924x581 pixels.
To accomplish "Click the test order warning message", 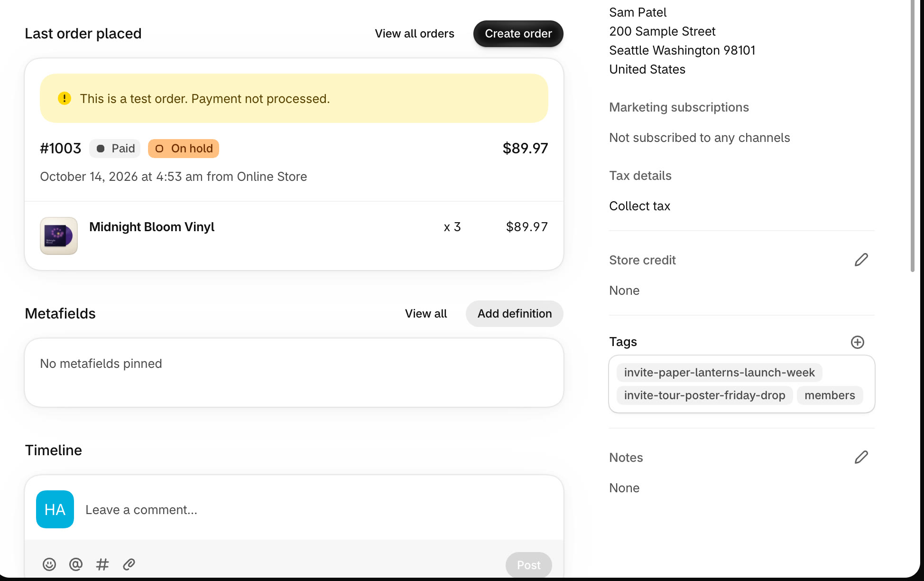I will (x=205, y=99).
